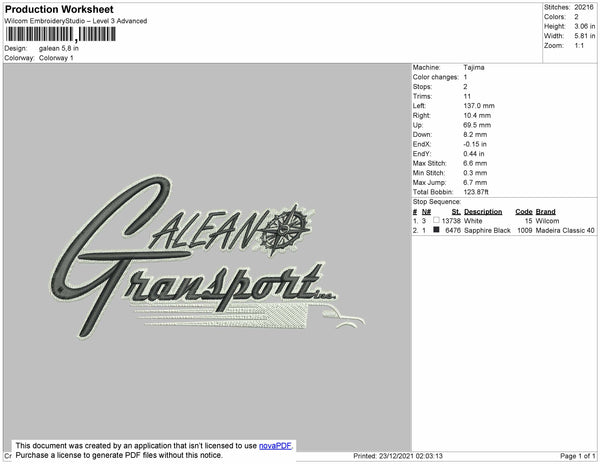Select EndX value '-0.15 in'
The image size is (600, 464).
(474, 144)
